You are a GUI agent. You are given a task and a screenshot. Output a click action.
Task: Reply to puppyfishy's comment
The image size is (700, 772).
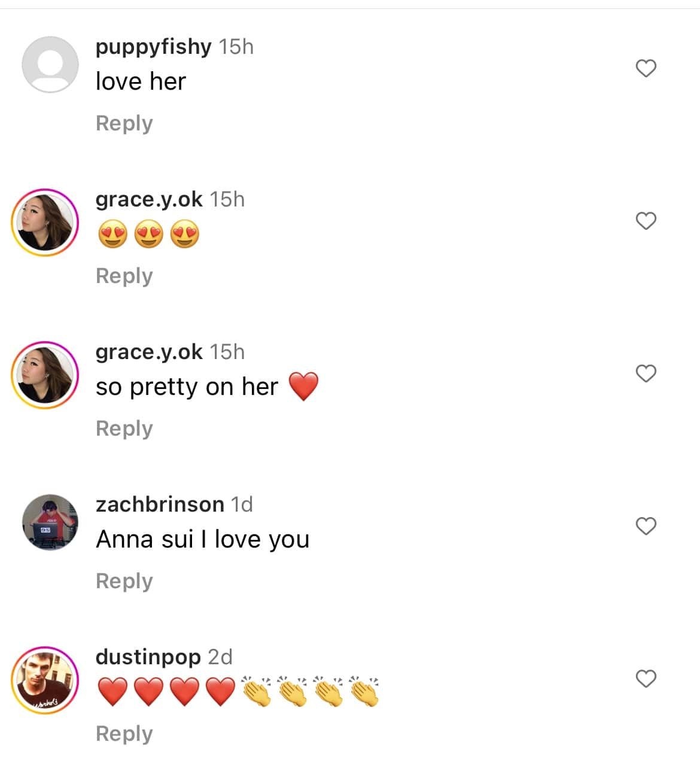(x=124, y=123)
